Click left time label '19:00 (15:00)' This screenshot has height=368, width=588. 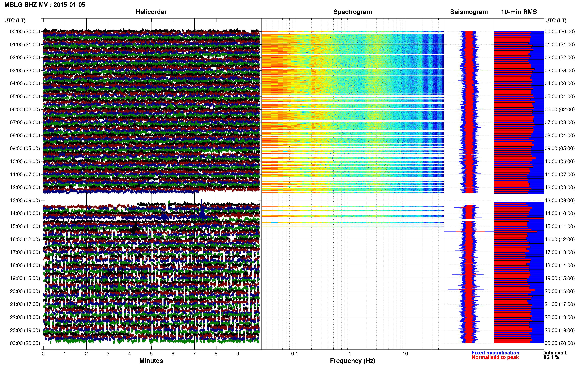[x=25, y=278]
